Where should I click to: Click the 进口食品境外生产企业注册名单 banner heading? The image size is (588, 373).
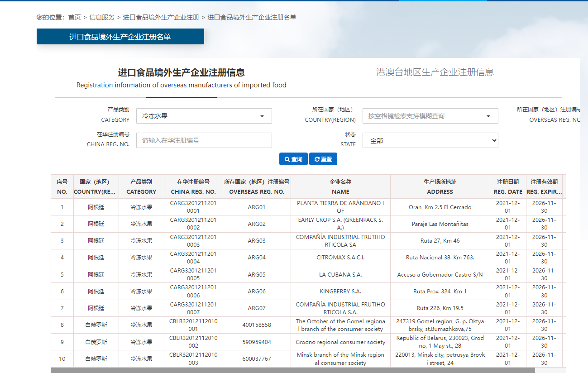click(x=120, y=36)
